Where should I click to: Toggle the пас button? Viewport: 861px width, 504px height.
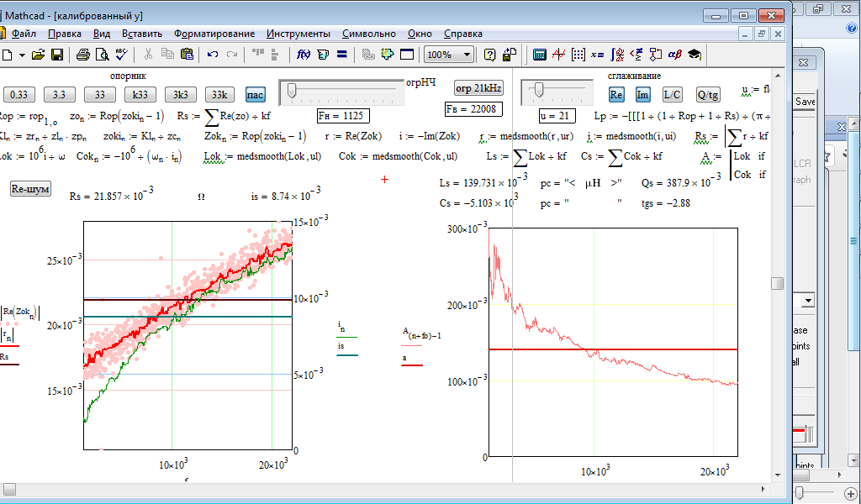tap(255, 94)
